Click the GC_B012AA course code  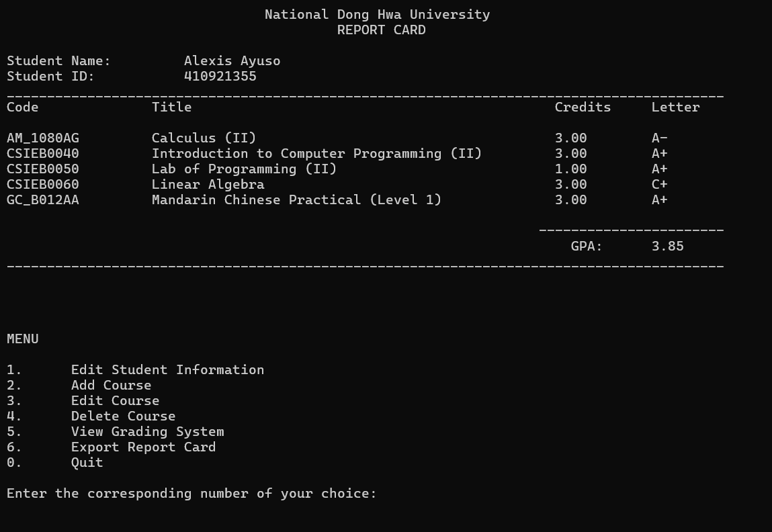pyautogui.click(x=42, y=199)
